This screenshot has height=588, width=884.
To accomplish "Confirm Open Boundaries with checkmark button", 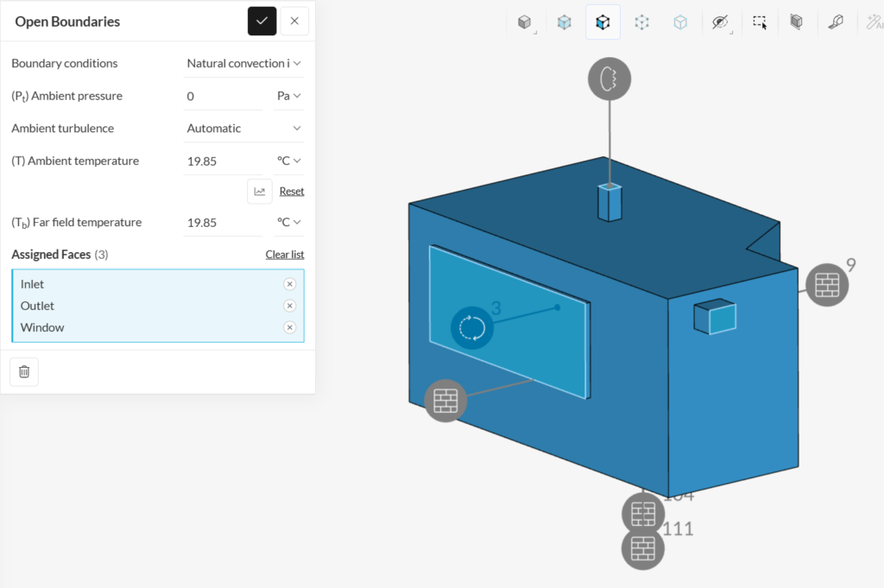I will [262, 21].
